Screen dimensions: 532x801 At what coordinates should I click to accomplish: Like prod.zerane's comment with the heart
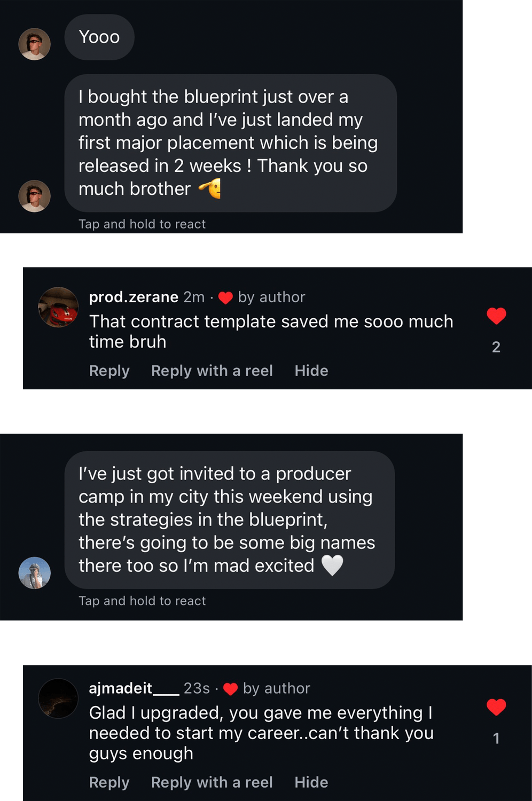[496, 316]
